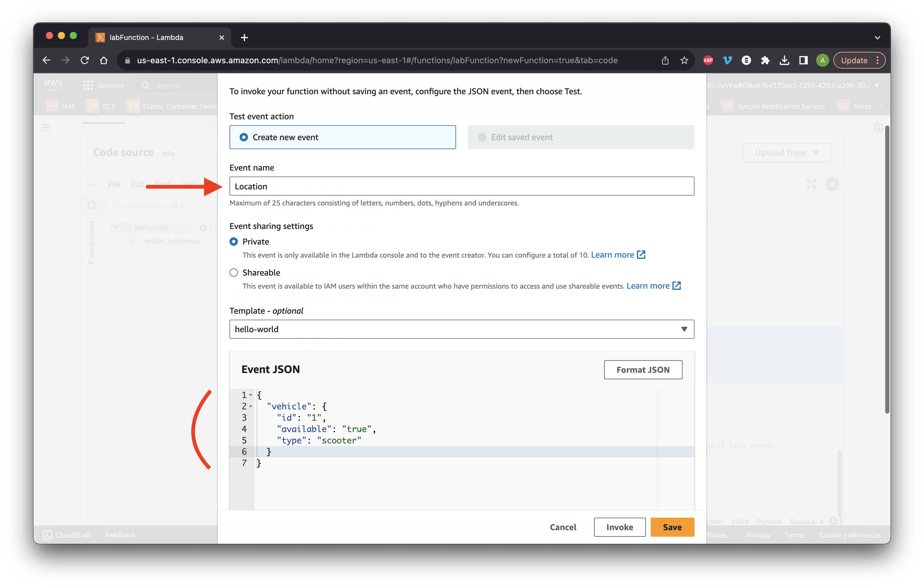Click Go to Anything search field
The height and width of the screenshot is (588, 924).
(x=163, y=206)
